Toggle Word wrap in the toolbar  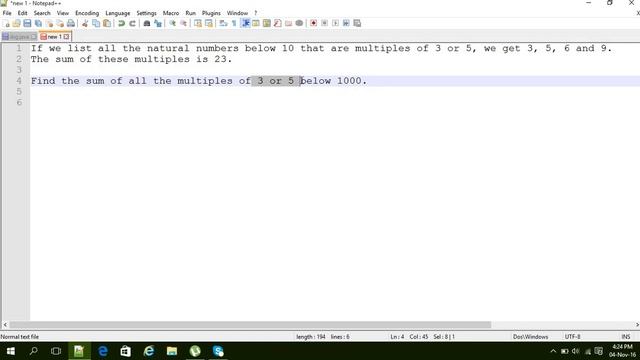(x=223, y=23)
